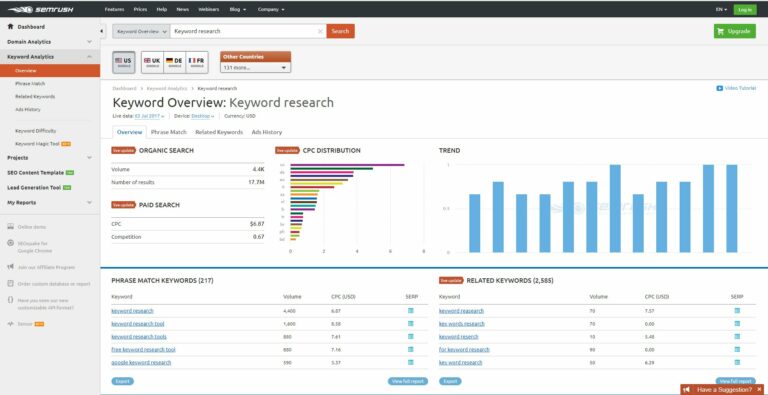The height and width of the screenshot is (395, 768).
Task: Collapse Keyword Analytics section
Action: pyautogui.click(x=89, y=57)
